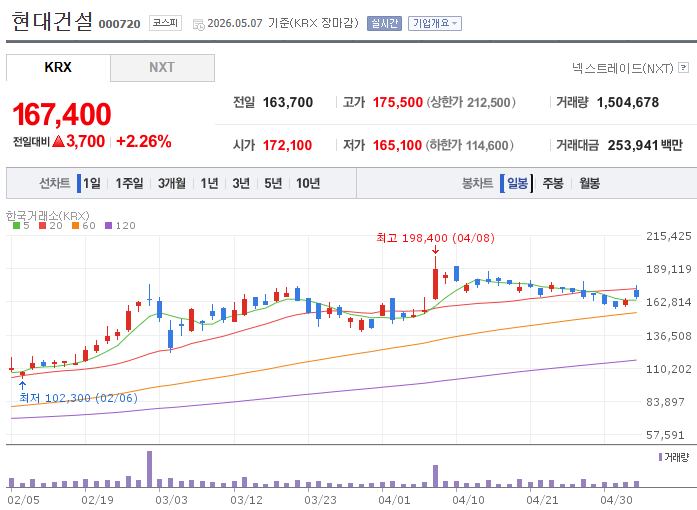Click the 162,814 price axis label
The height and width of the screenshot is (510, 697).
(x=669, y=302)
